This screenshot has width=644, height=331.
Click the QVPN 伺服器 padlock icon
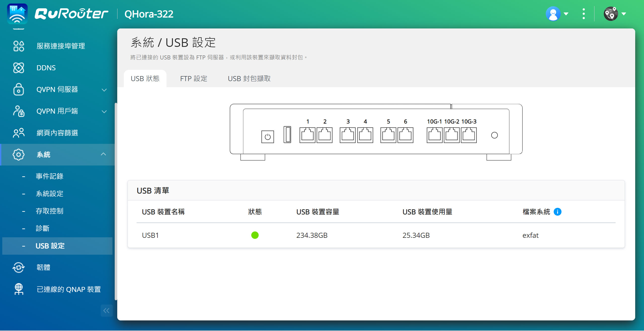[x=19, y=90]
